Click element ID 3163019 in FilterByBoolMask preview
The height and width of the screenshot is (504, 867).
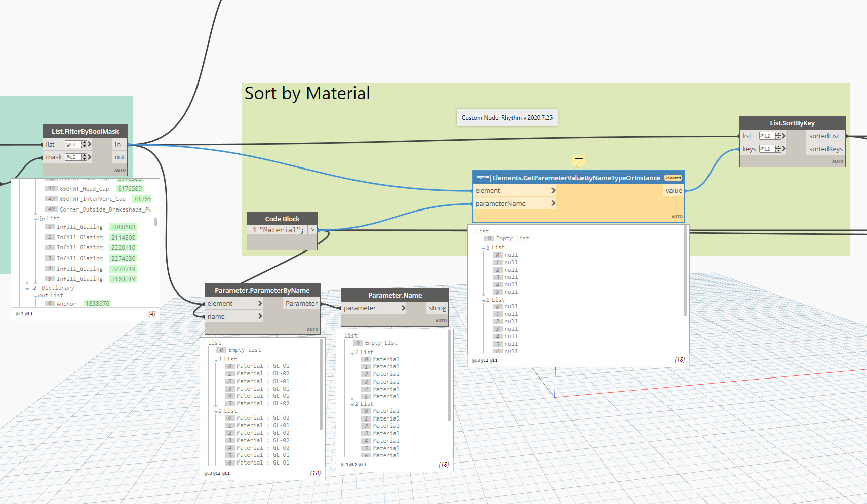123,279
